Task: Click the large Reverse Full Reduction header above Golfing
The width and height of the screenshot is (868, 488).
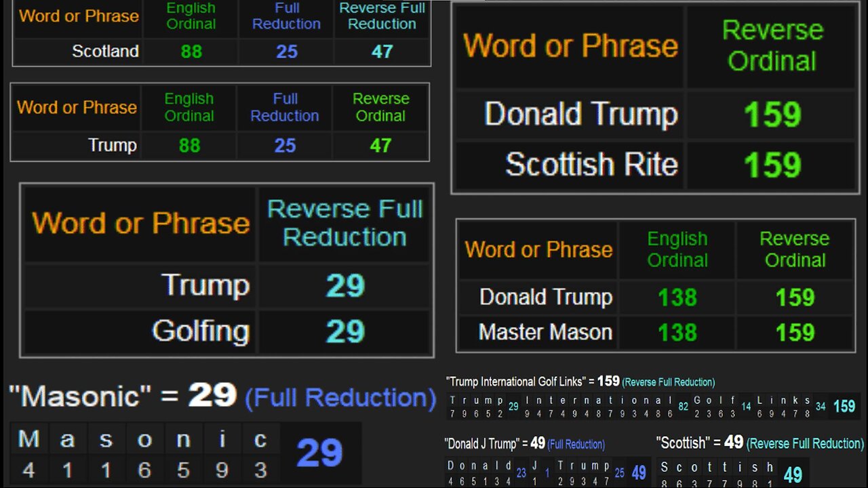Action: click(344, 223)
